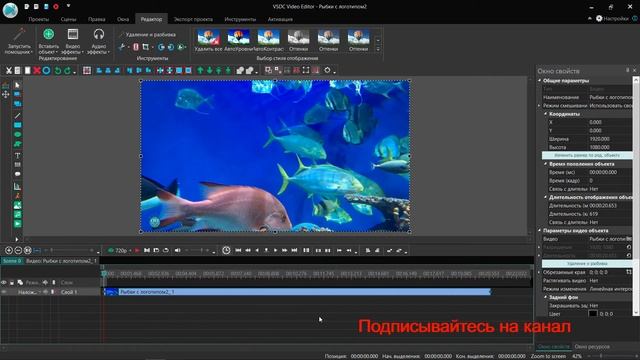Apply the Удалить все style thumbnail
Image resolution: width=640 pixels, height=360 pixels.
209,40
